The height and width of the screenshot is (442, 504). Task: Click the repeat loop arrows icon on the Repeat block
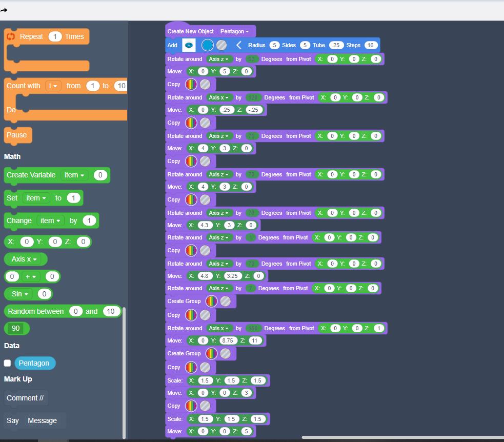(11, 36)
